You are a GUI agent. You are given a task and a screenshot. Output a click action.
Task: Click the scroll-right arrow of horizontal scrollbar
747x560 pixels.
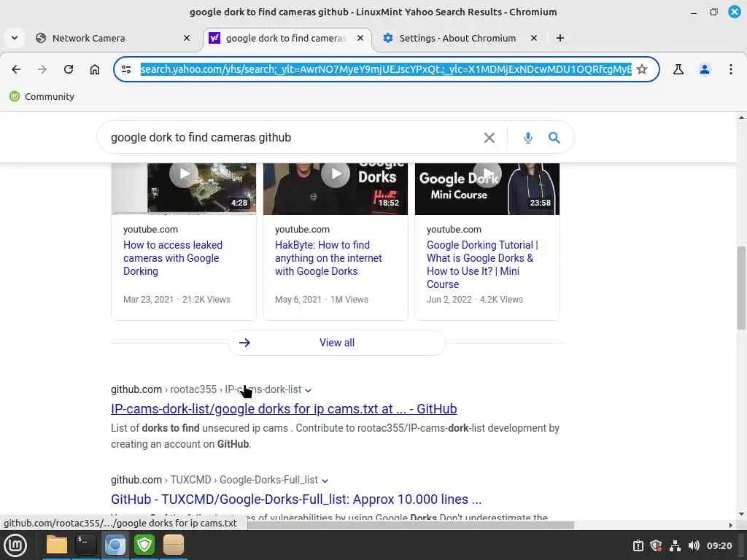pyautogui.click(x=731, y=525)
